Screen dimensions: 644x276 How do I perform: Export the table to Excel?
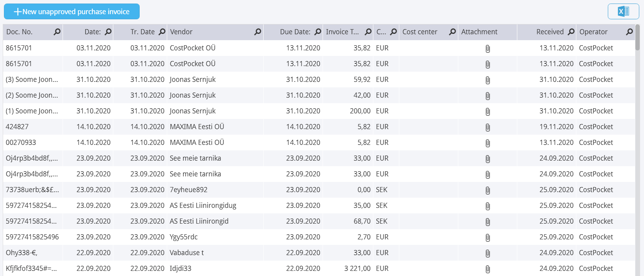click(x=623, y=11)
